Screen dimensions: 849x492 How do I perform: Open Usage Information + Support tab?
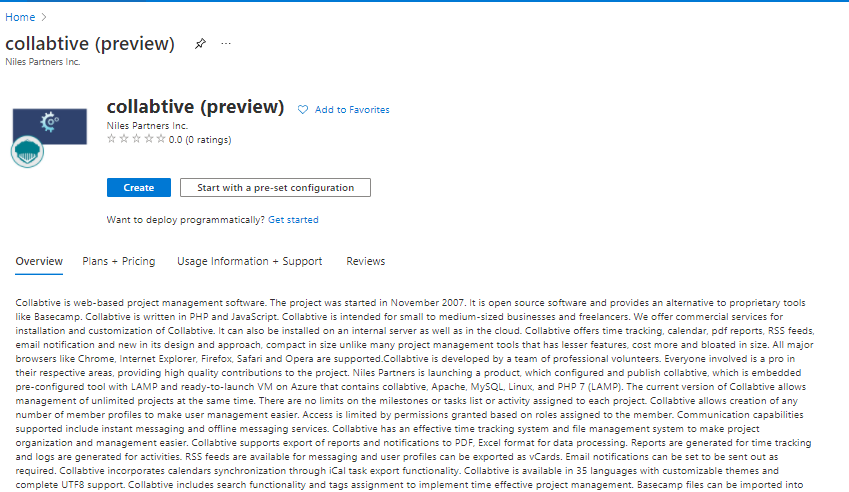[x=250, y=261]
